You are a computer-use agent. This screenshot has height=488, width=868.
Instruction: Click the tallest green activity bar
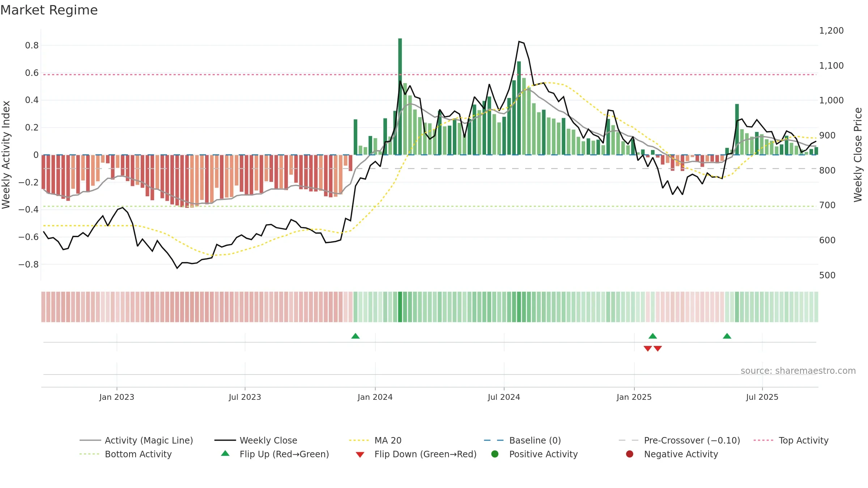click(x=400, y=97)
